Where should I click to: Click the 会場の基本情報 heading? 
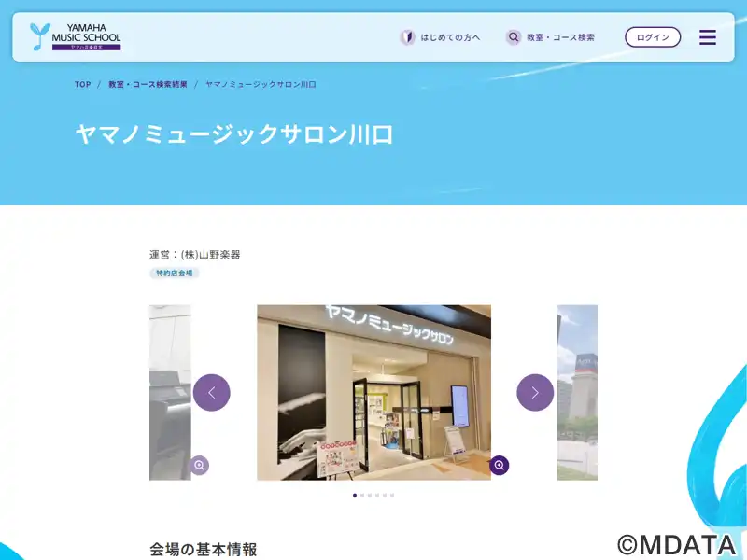(204, 549)
